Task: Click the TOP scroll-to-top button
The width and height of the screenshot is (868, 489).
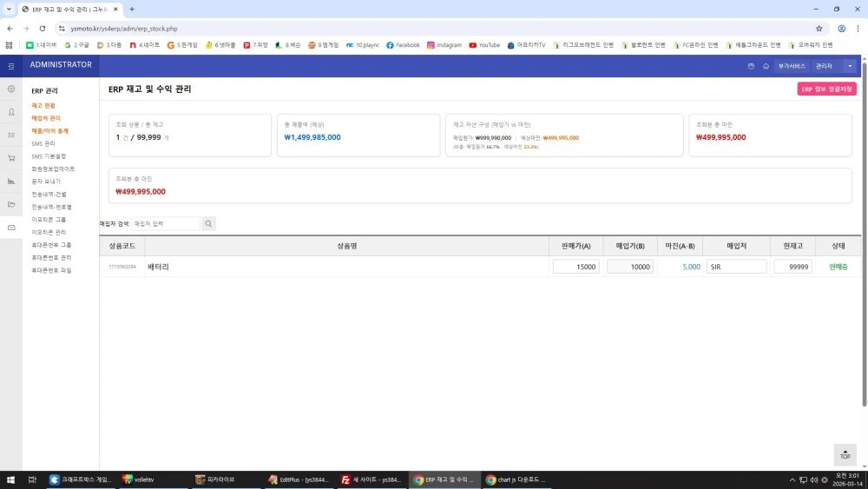Action: [x=845, y=454]
